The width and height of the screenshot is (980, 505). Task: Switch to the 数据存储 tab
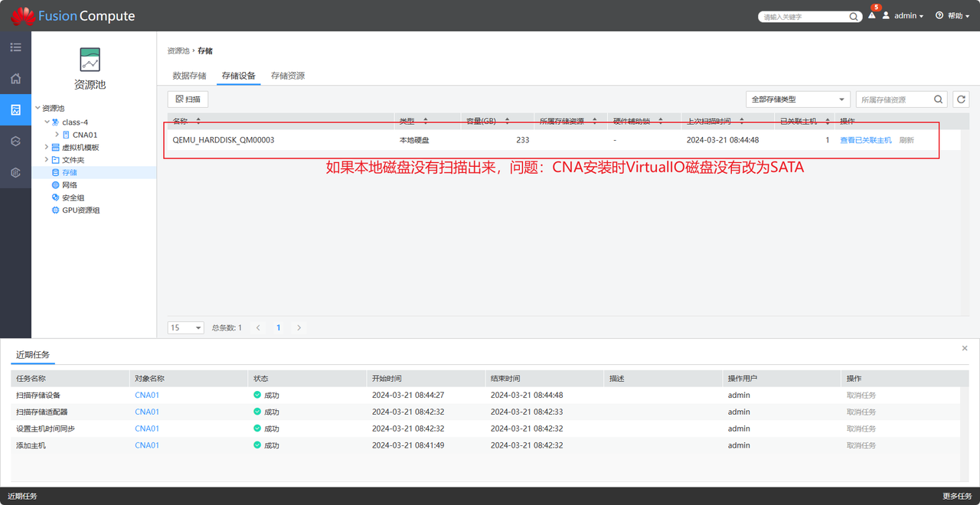[189, 76]
